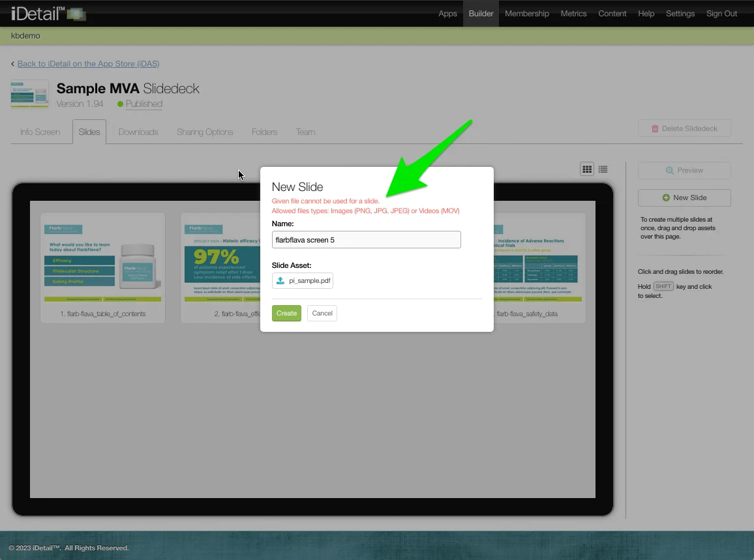Switch to list view of slides

click(603, 169)
